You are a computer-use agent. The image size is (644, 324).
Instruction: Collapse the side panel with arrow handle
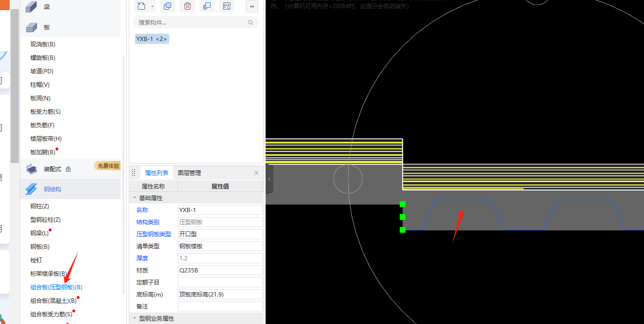(x=269, y=179)
